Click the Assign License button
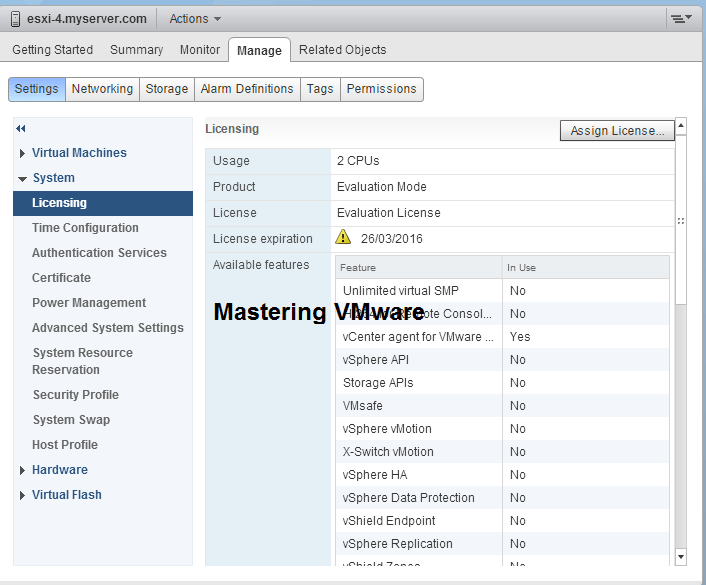This screenshot has height=585, width=706. [x=617, y=131]
